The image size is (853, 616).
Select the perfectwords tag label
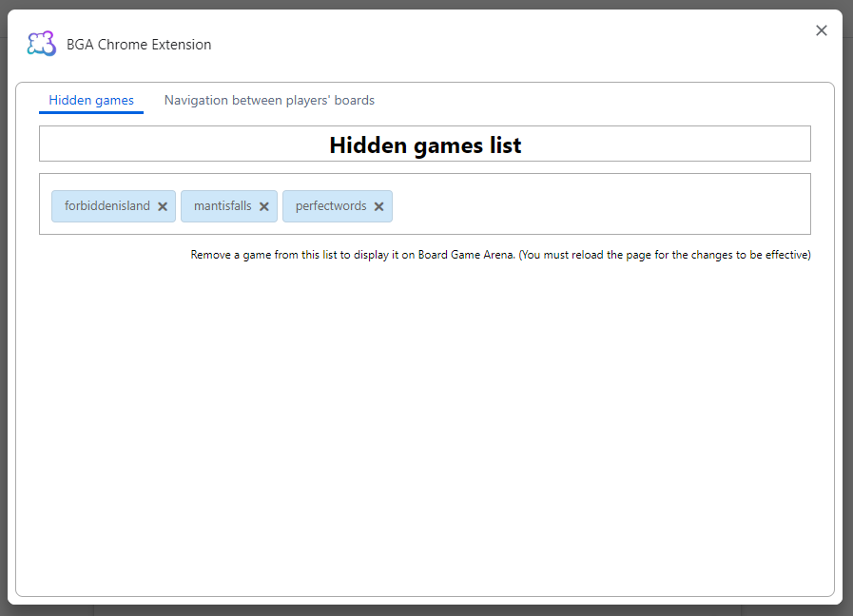(330, 206)
